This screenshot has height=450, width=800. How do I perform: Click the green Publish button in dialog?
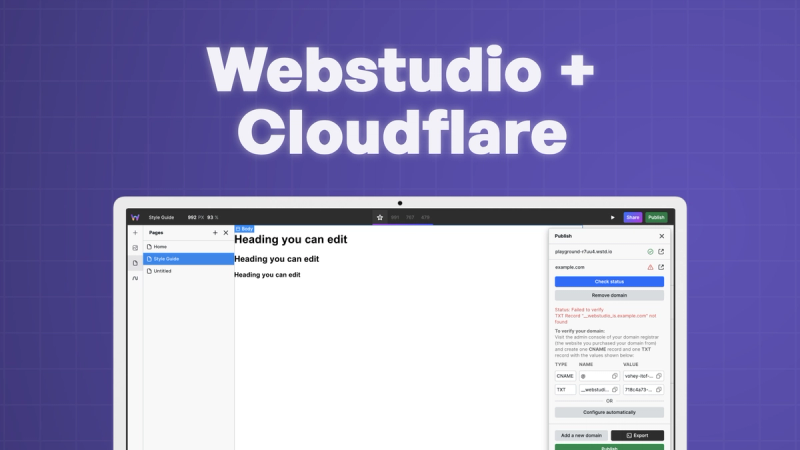[609, 447]
